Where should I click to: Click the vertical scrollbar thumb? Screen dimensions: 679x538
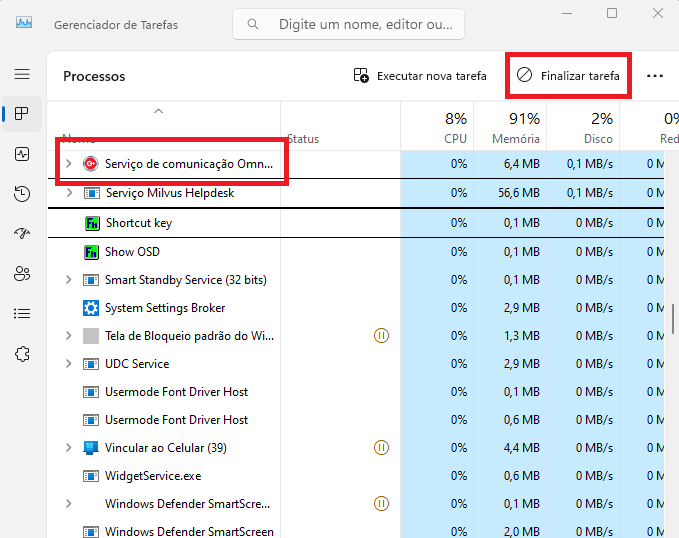point(673,319)
